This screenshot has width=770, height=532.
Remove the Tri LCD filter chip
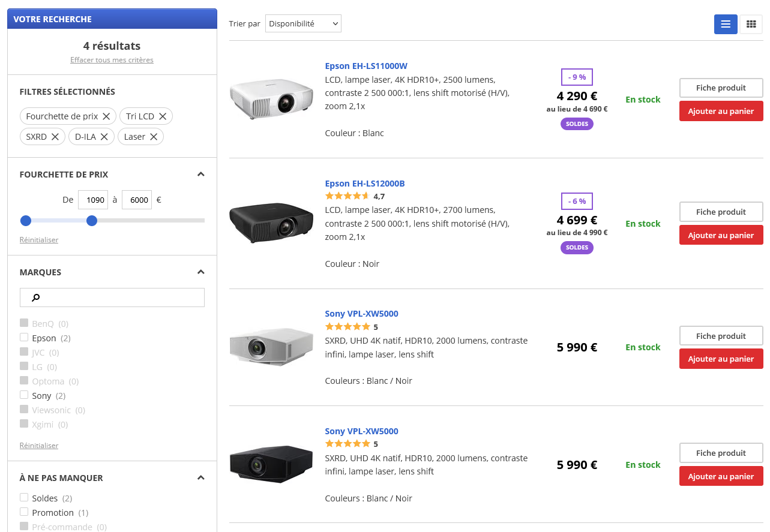[163, 116]
